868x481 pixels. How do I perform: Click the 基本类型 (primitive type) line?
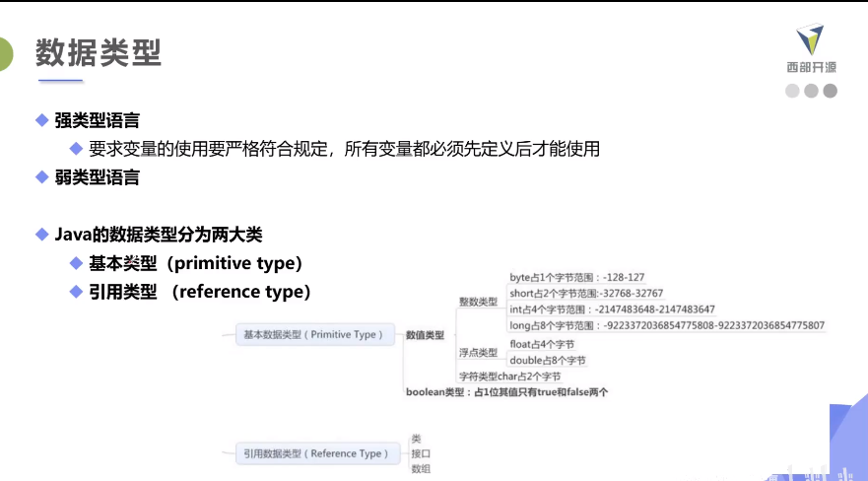tap(195, 263)
